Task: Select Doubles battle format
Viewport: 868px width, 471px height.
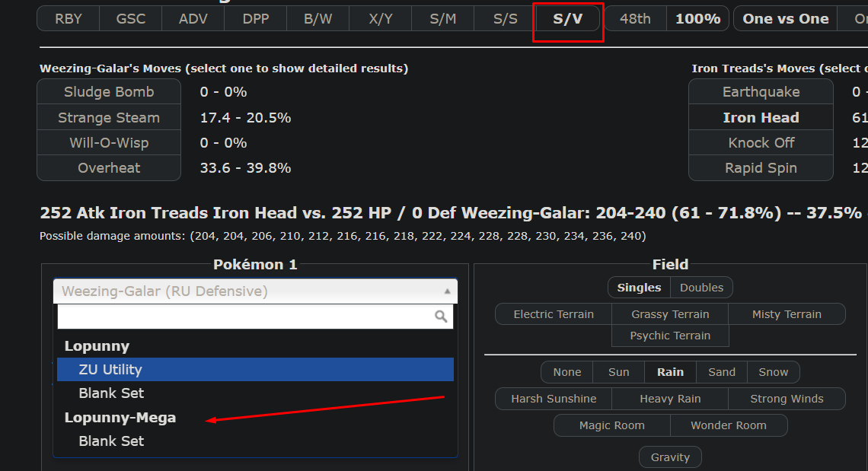Action: tap(701, 288)
